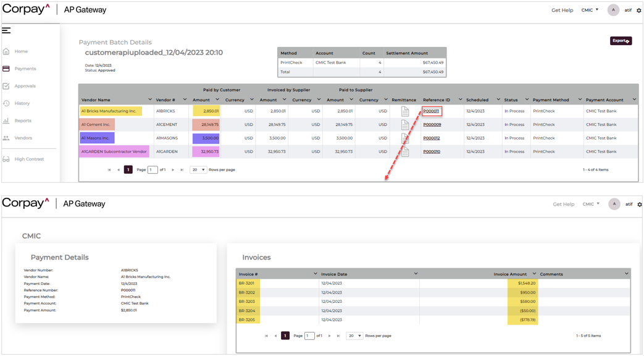Go to last page in batch table pager
The height and width of the screenshot is (356, 644).
click(x=182, y=170)
